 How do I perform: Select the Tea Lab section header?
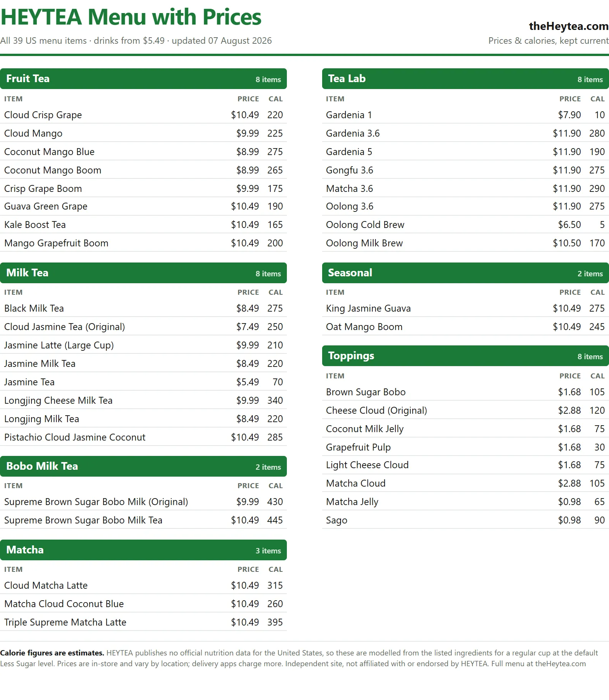465,79
